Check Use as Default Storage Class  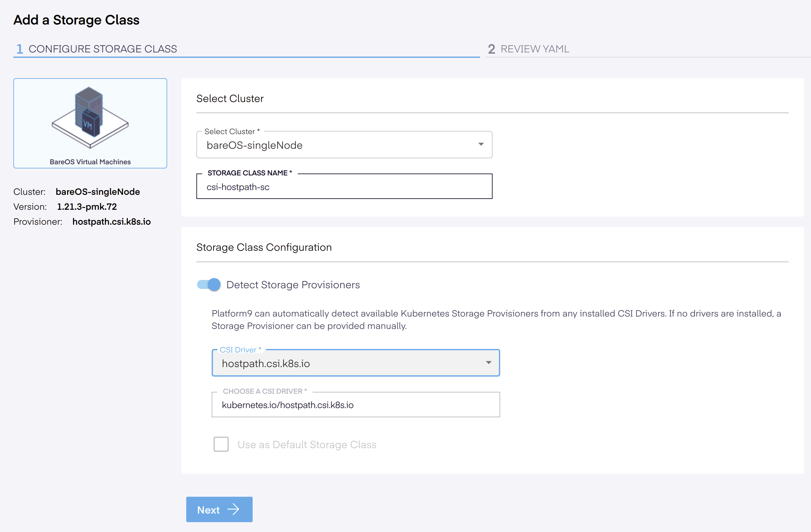point(221,444)
